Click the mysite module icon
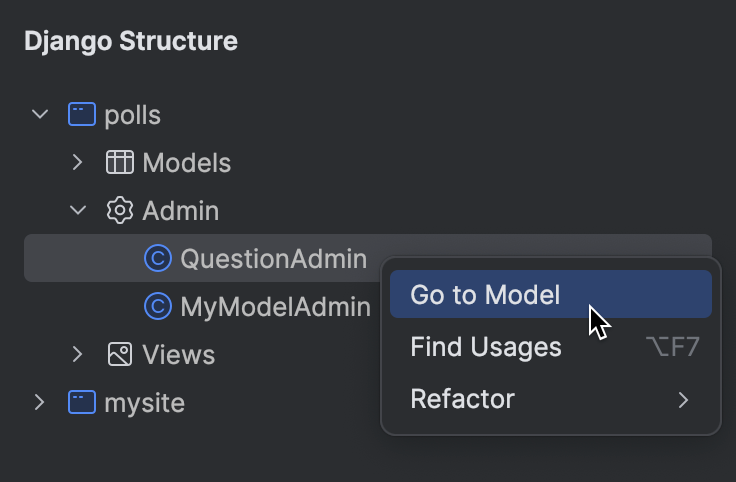 [81, 402]
